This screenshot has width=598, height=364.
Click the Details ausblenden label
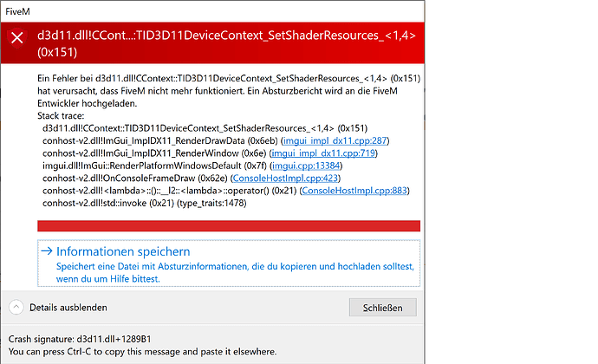point(68,308)
